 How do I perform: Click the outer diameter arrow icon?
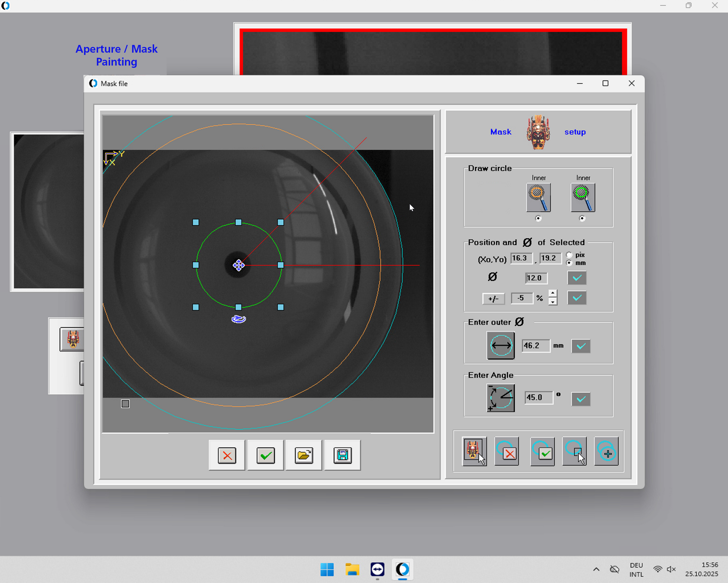click(x=500, y=346)
